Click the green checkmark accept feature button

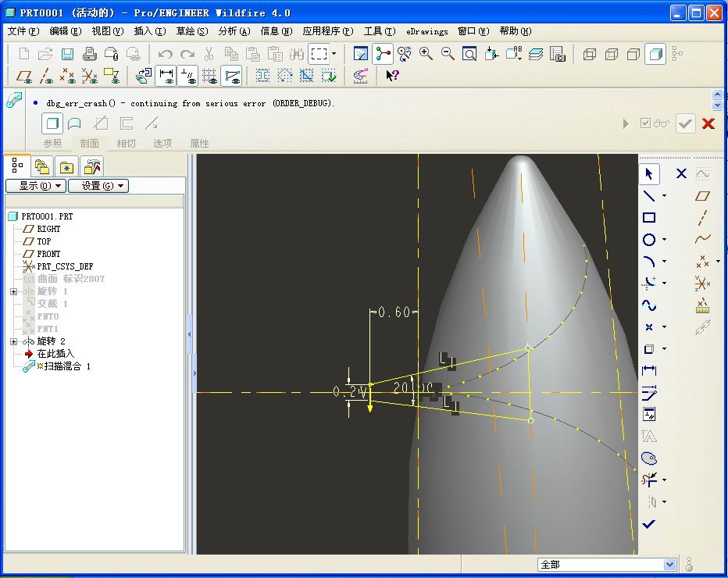point(685,123)
